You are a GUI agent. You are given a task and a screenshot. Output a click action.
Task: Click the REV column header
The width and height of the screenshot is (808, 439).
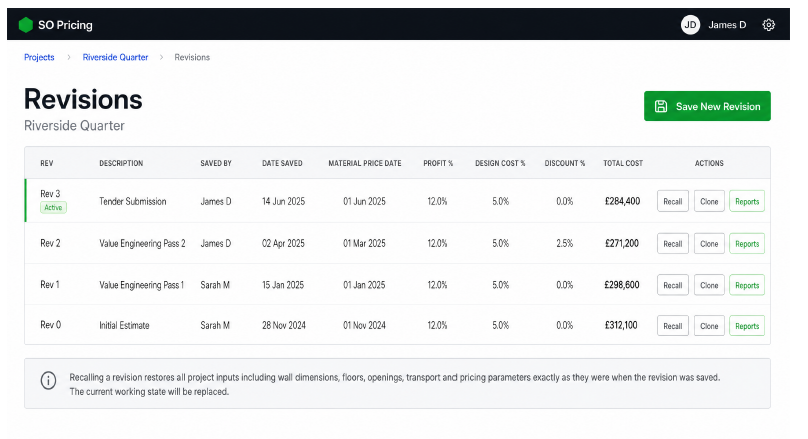tap(47, 163)
